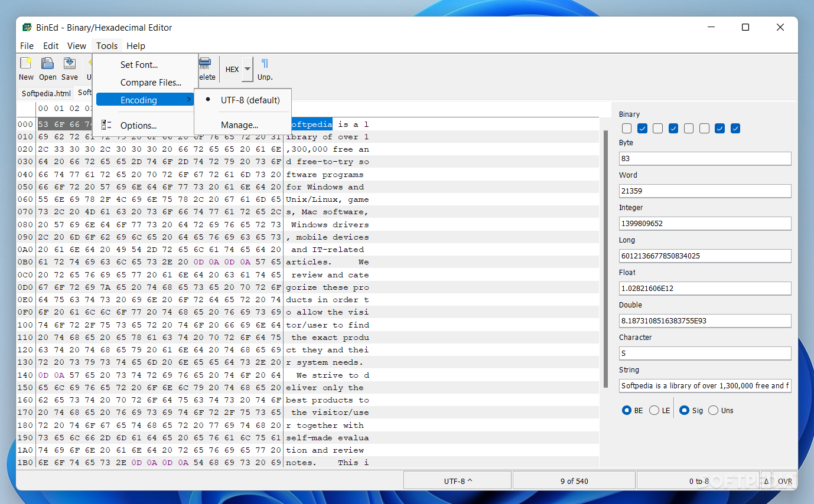Click 'self-made evalua' text in preview column
The image size is (814, 504).
click(x=328, y=437)
